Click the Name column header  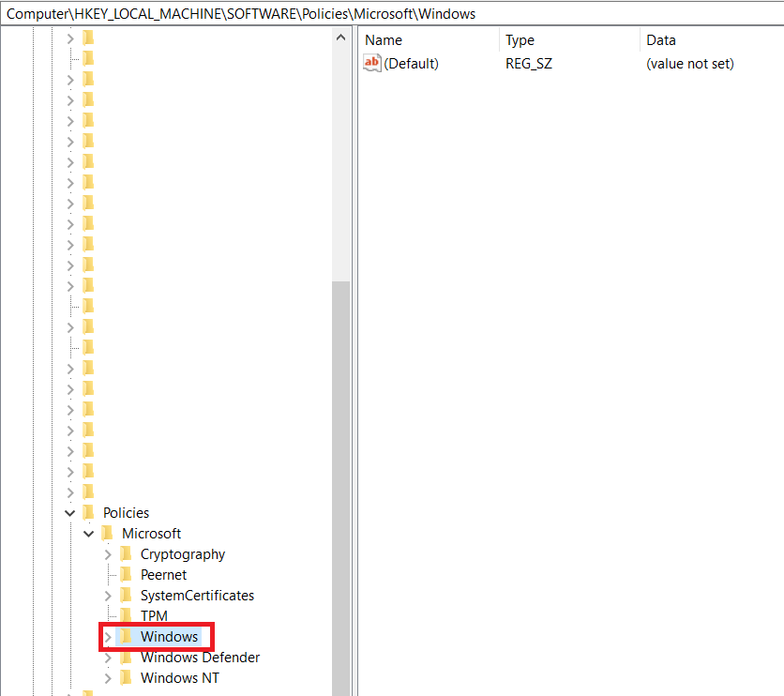[384, 39]
